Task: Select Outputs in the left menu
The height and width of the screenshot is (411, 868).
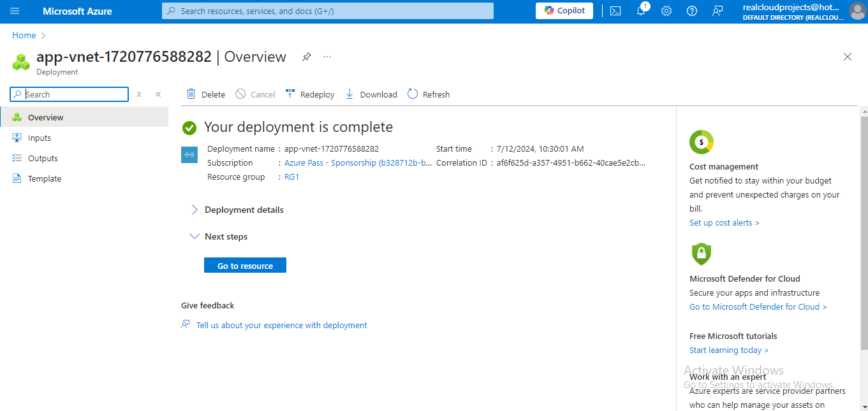Action: coord(43,158)
